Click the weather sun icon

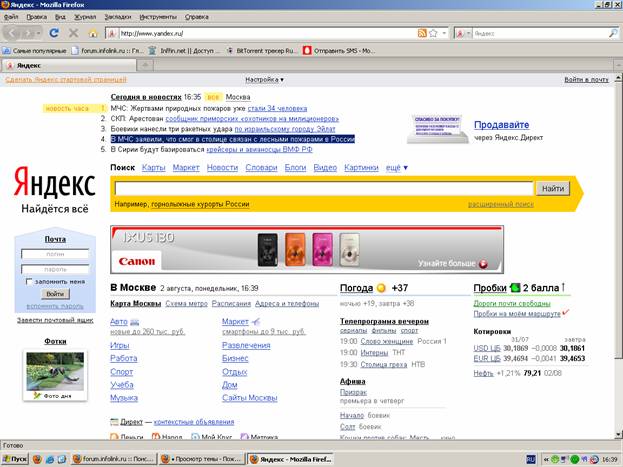(381, 288)
